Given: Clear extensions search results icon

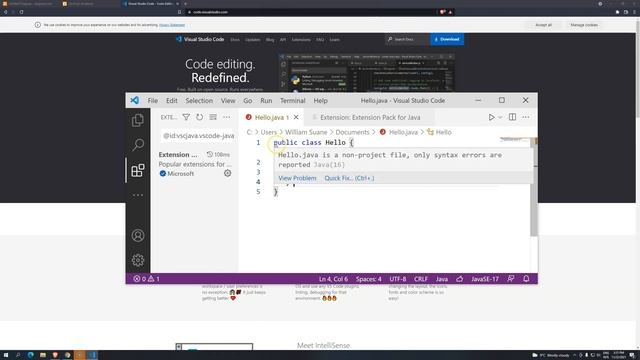Looking at the screenshot, I should (213, 117).
